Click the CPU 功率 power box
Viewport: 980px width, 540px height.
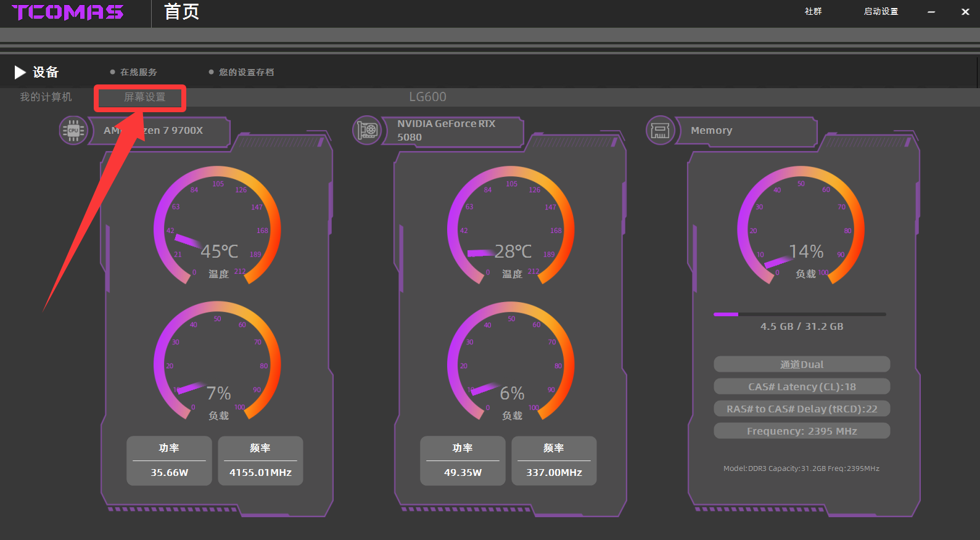click(x=169, y=460)
